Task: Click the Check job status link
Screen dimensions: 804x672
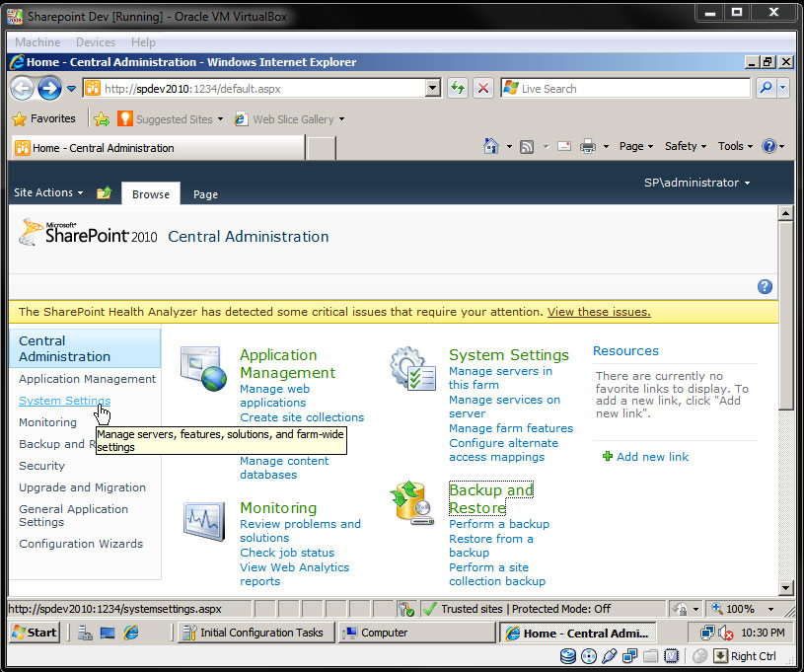Action: click(x=287, y=553)
